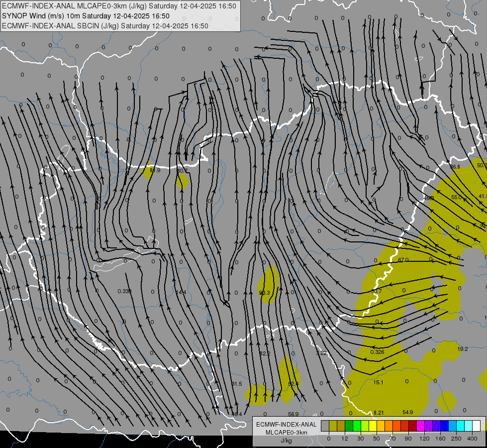Viewport: 487px width, 448px height.
Task: Click the map value 30.7
Action: click(x=377, y=291)
